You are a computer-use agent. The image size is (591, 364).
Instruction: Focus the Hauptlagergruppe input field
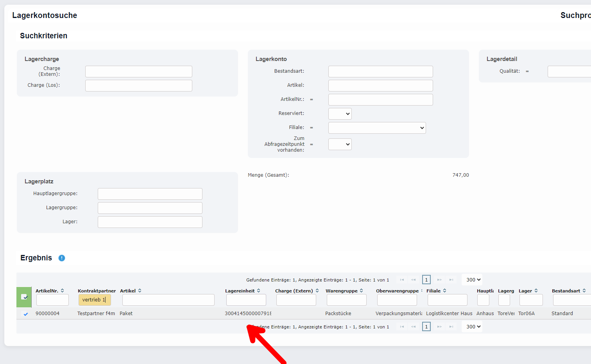point(150,194)
